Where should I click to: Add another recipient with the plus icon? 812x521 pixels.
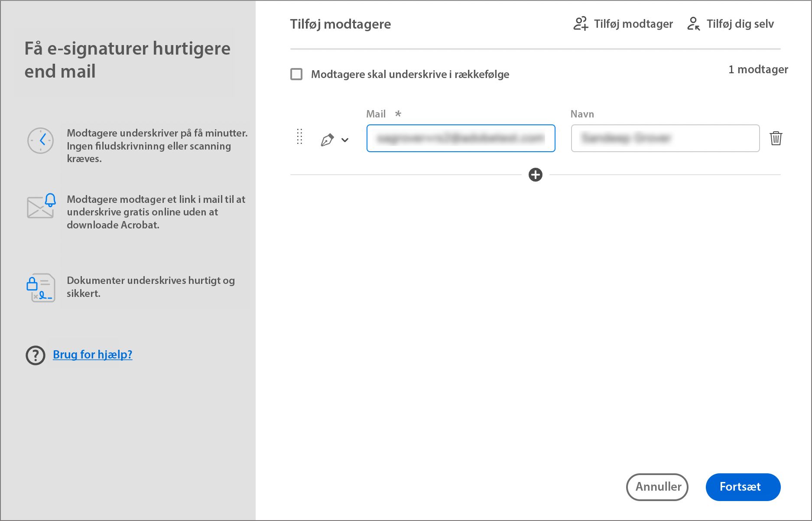[x=536, y=175]
